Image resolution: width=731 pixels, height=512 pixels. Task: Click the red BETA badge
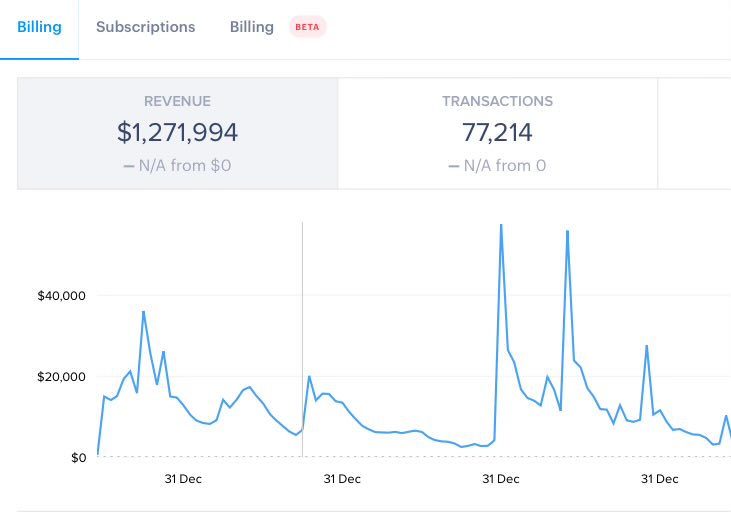coord(307,27)
